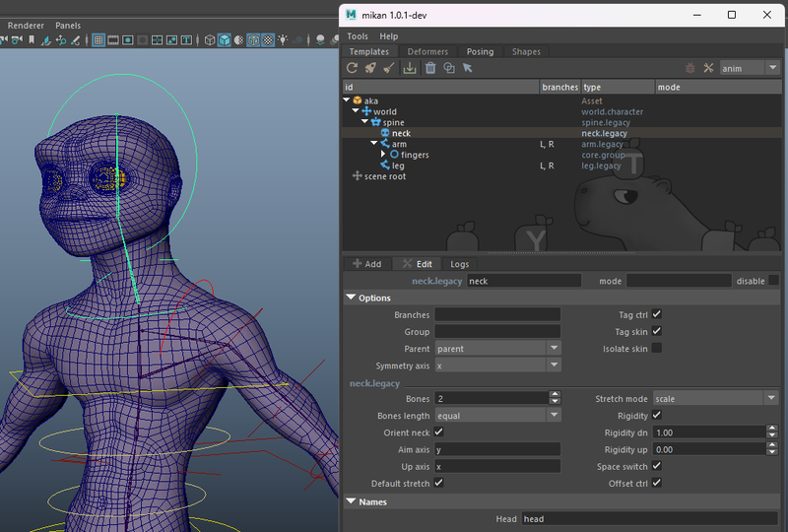Click the broom clean-up icon
The width and height of the screenshot is (788, 532).
click(389, 68)
